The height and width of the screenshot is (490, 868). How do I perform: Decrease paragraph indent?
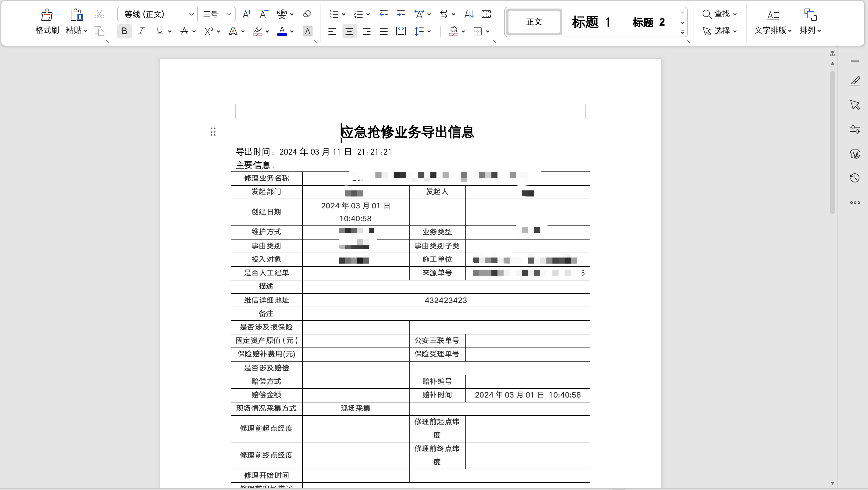[x=383, y=14]
